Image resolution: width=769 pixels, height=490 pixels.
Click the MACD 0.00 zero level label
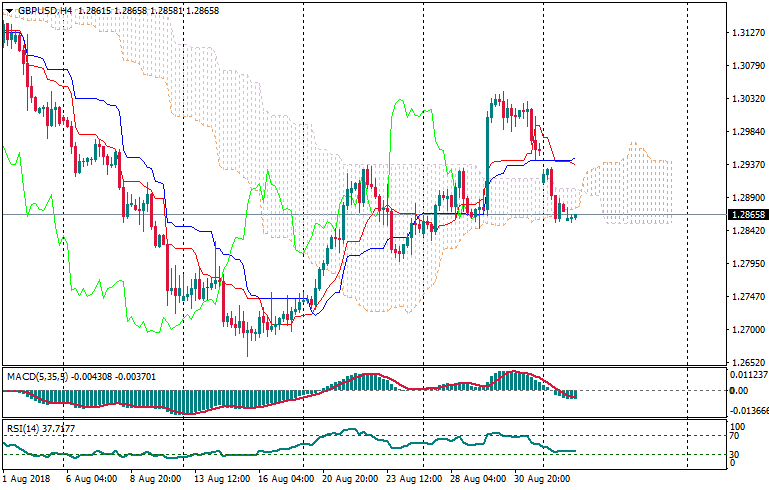click(739, 391)
